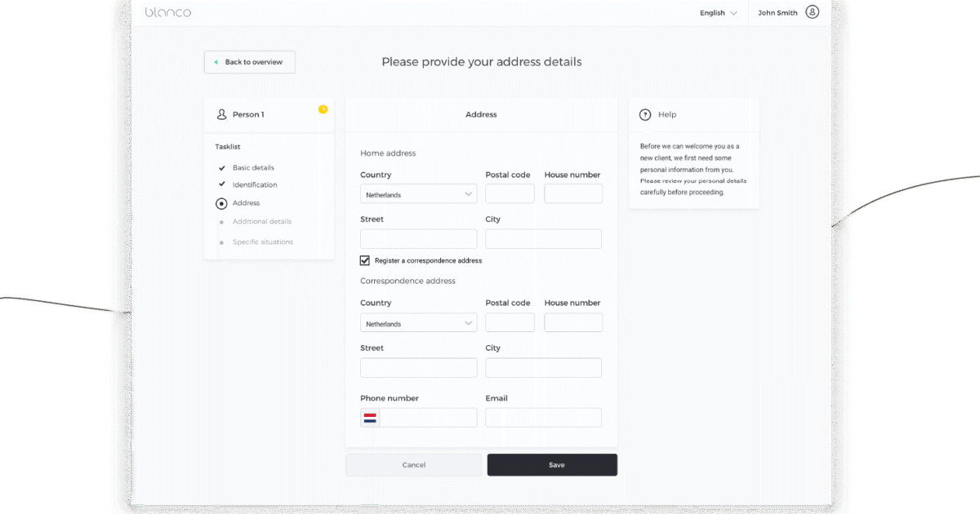The height and width of the screenshot is (514, 980).
Task: Open the English language dropdown
Action: pyautogui.click(x=717, y=12)
